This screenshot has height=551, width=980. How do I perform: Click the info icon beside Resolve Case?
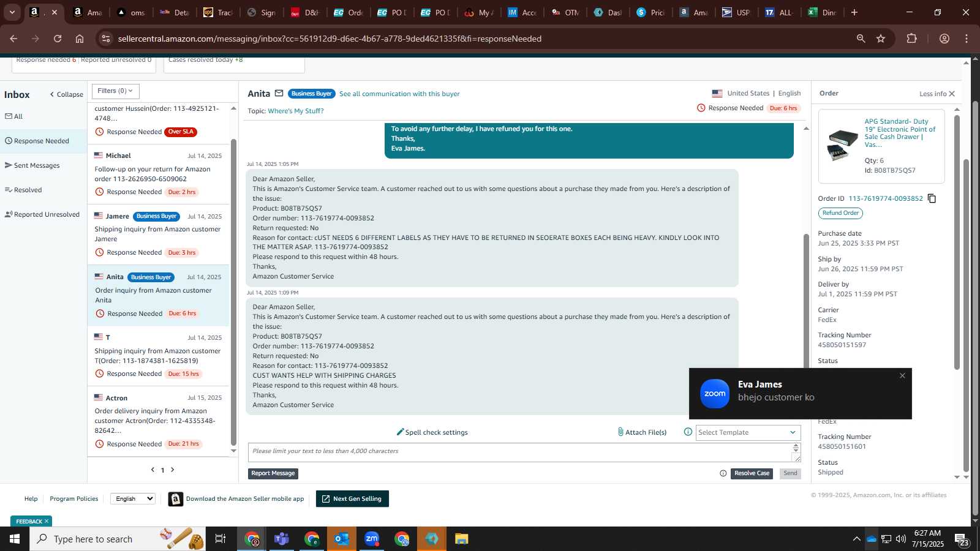coord(723,473)
